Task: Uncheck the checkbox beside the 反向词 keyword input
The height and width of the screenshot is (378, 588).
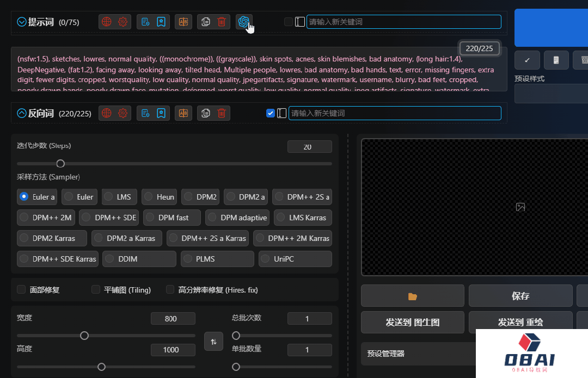Action: click(271, 113)
